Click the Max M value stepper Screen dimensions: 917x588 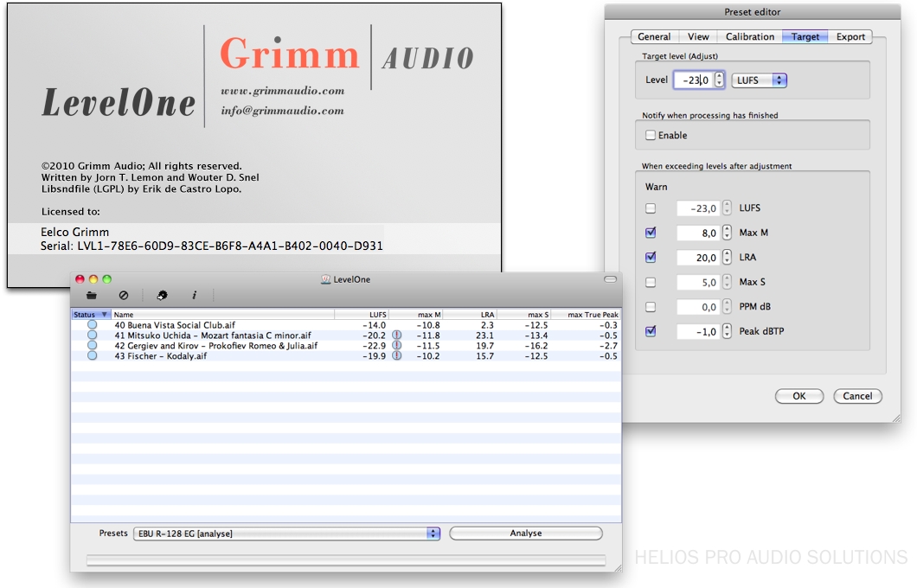tap(727, 233)
